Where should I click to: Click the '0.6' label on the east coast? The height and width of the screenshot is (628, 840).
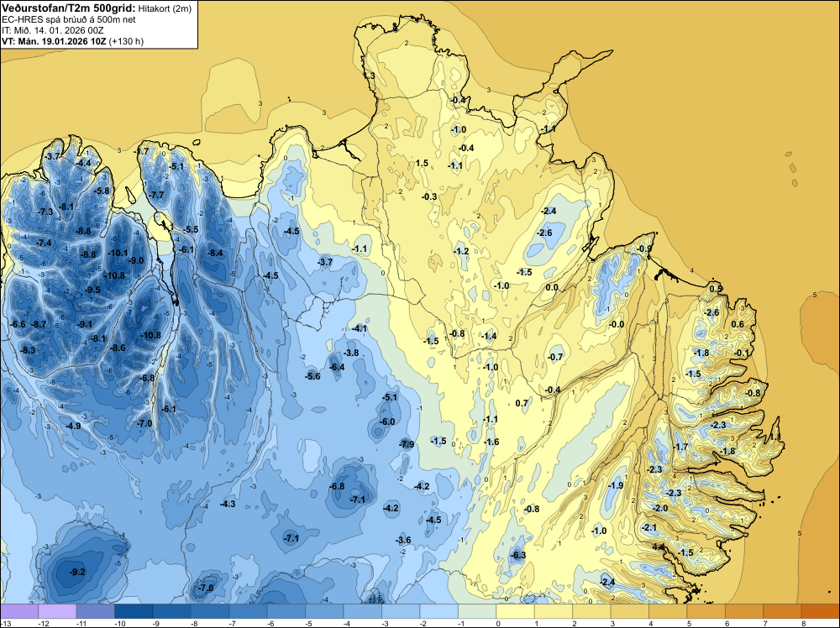tap(738, 324)
